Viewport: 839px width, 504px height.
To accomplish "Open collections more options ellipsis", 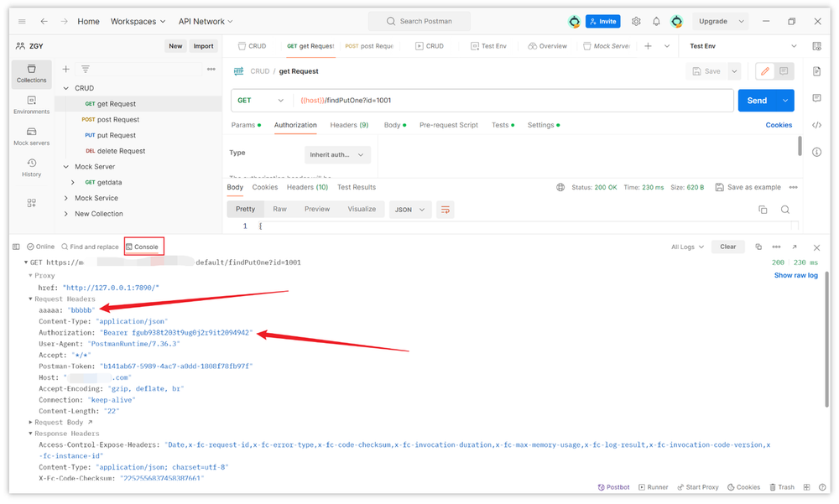I will [x=211, y=69].
